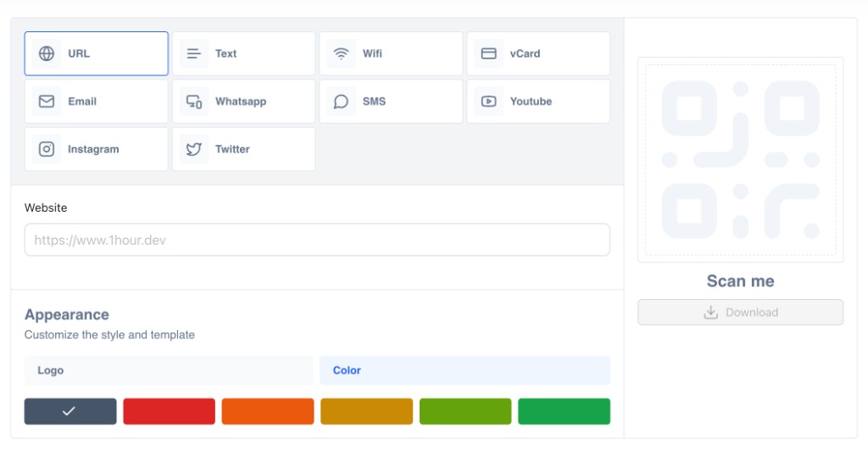Image resolution: width=868 pixels, height=454 pixels.
Task: Pick the red color swatch
Action: coord(169,412)
